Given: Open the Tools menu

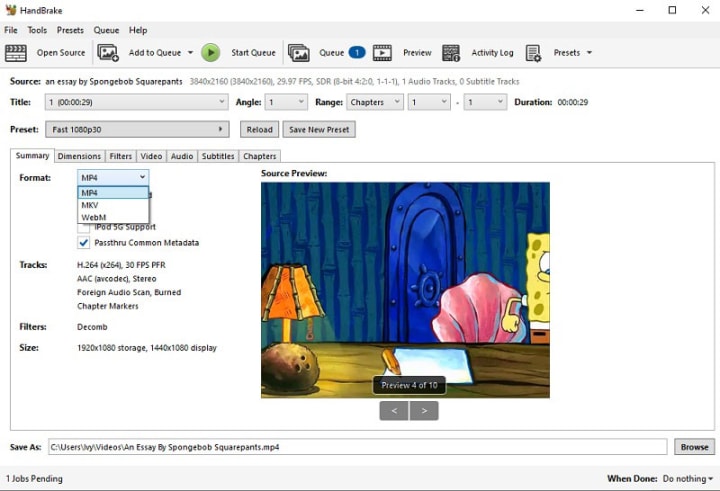Looking at the screenshot, I should 37,30.
